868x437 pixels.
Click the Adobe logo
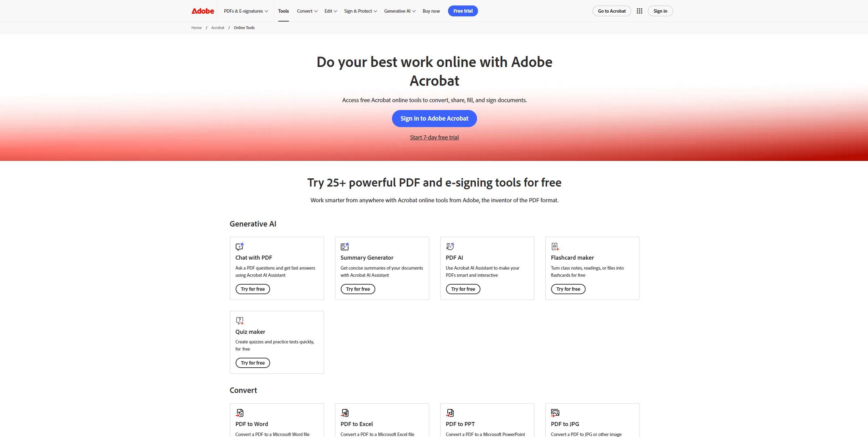point(203,11)
